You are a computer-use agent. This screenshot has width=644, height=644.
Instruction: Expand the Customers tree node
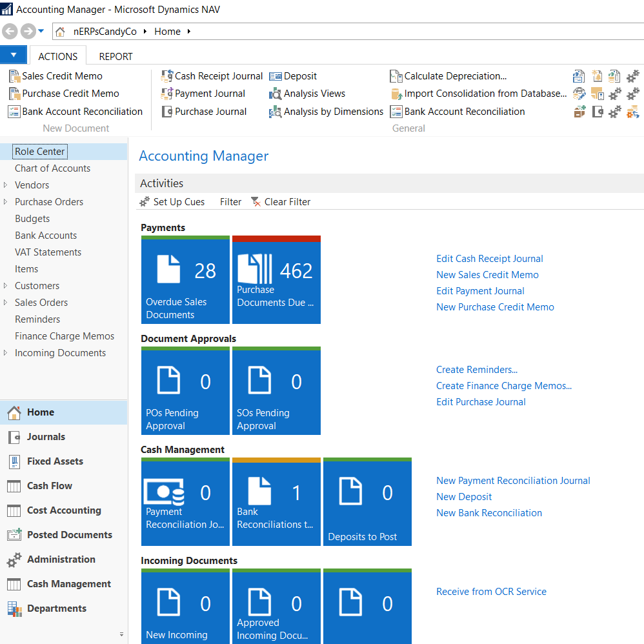[6, 286]
